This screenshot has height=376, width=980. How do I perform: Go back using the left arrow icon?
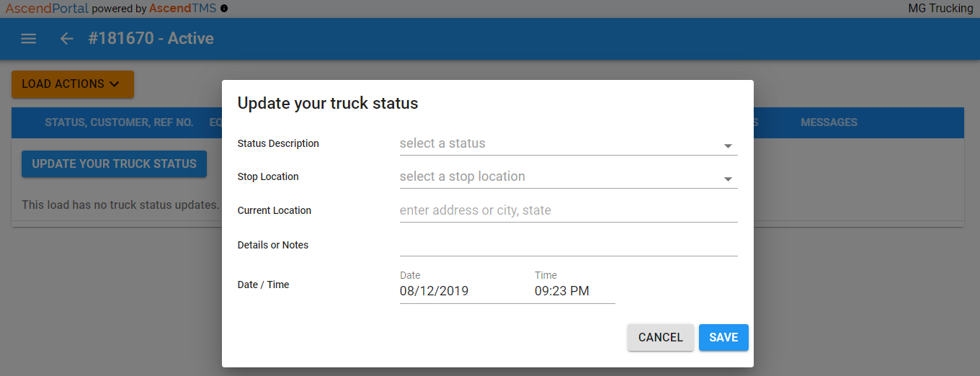coord(67,39)
